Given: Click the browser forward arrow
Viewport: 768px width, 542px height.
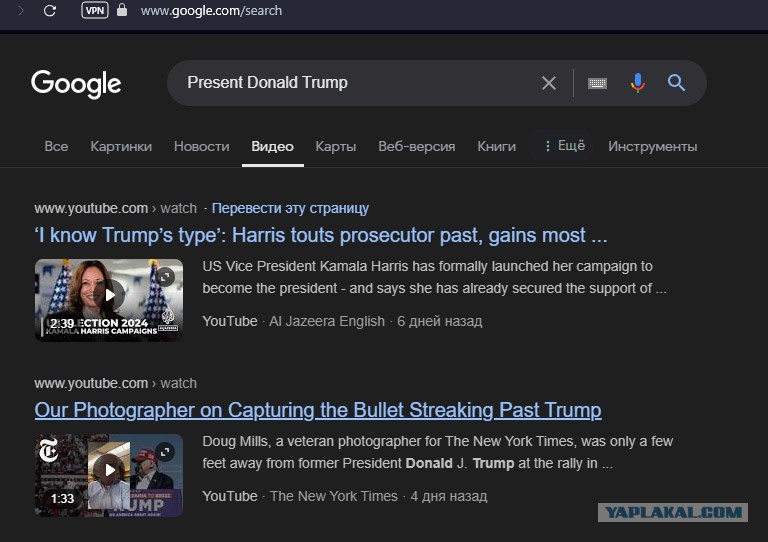Looking at the screenshot, I should pos(21,10).
